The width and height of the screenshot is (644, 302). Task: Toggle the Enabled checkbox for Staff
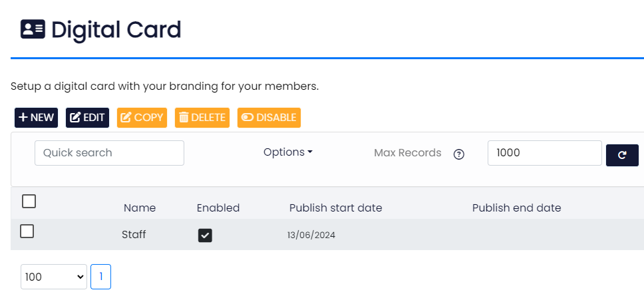click(205, 235)
